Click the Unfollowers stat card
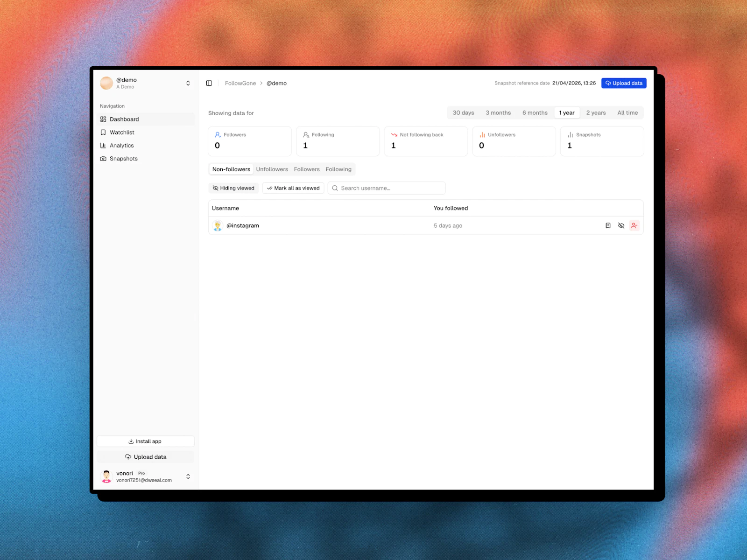The image size is (747, 560). tap(514, 141)
